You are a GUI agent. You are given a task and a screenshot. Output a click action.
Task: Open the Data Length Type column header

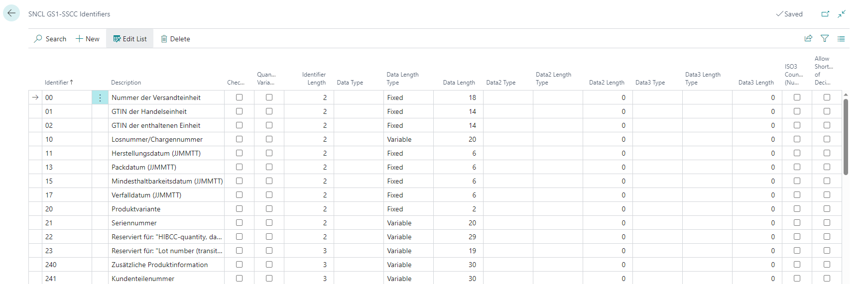coord(402,79)
